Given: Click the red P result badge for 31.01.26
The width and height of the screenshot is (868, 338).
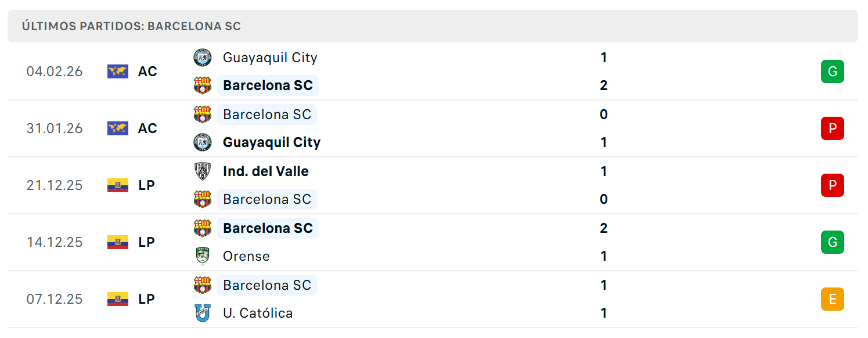Looking at the screenshot, I should tap(832, 128).
